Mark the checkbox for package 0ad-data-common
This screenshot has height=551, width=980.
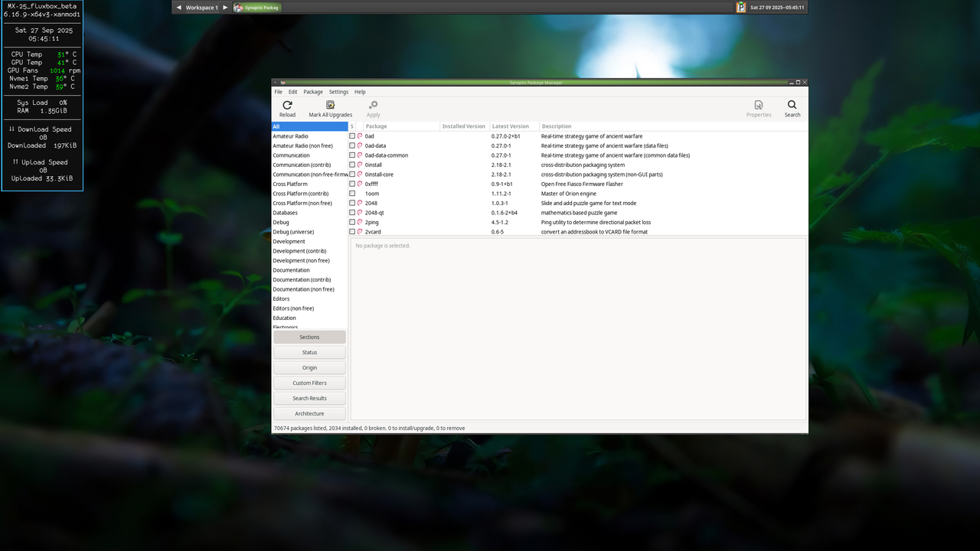coord(352,155)
